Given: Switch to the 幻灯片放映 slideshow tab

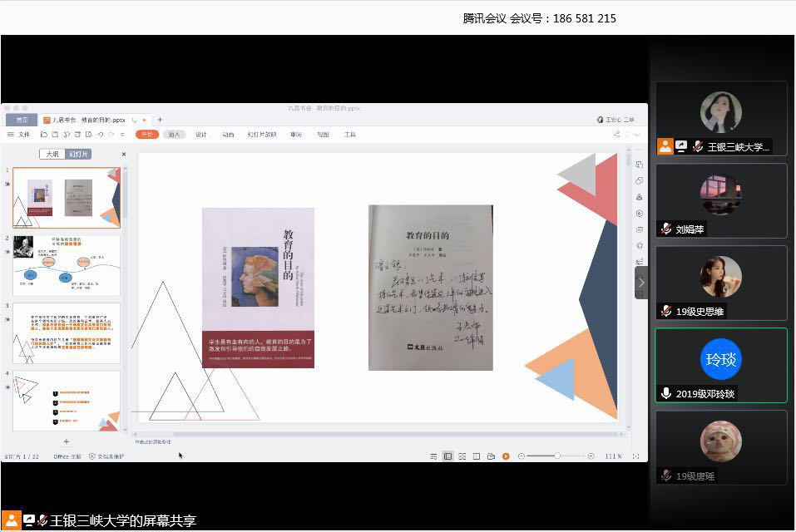Looking at the screenshot, I should 262,134.
